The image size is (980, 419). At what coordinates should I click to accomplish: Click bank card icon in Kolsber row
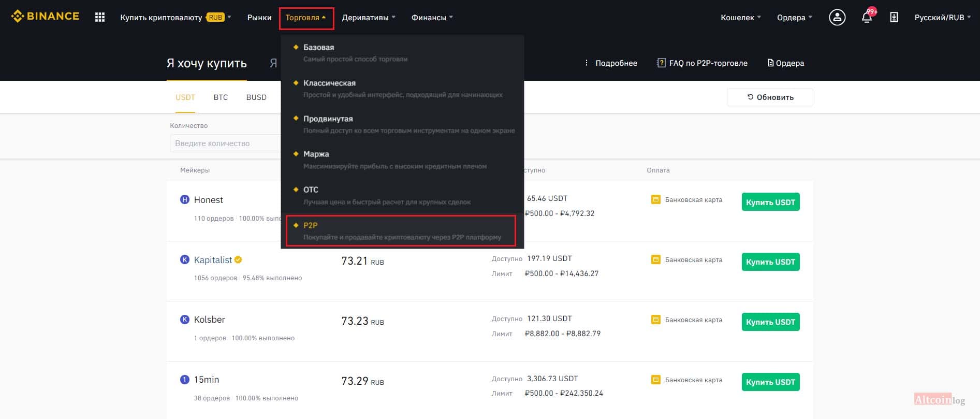(x=656, y=320)
